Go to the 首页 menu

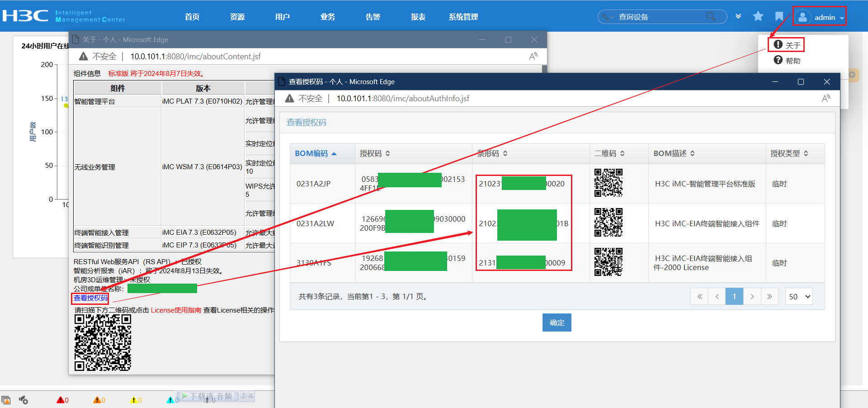(192, 17)
